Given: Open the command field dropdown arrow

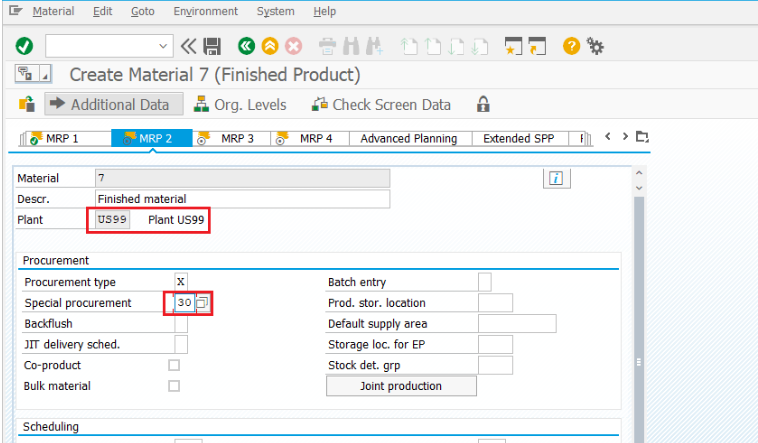Looking at the screenshot, I should click(x=164, y=46).
